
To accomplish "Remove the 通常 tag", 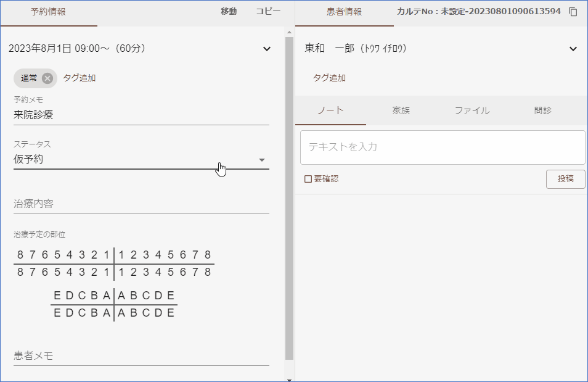I will 47,78.
